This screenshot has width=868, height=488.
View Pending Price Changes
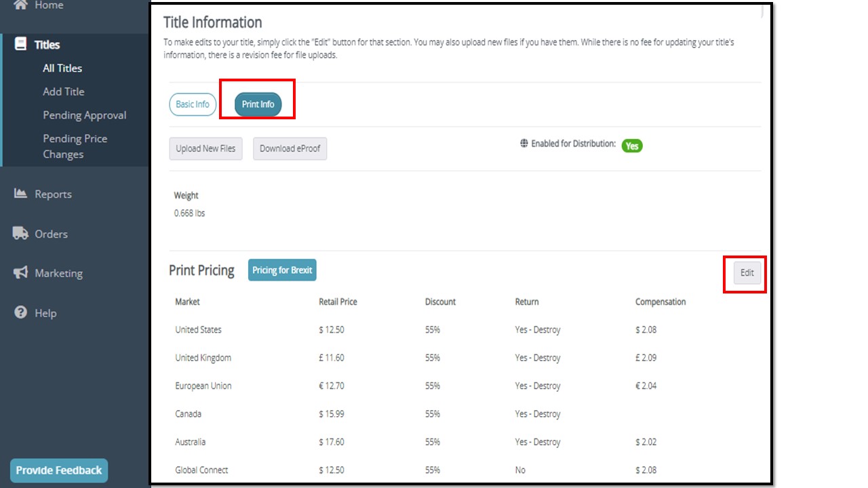click(x=75, y=146)
